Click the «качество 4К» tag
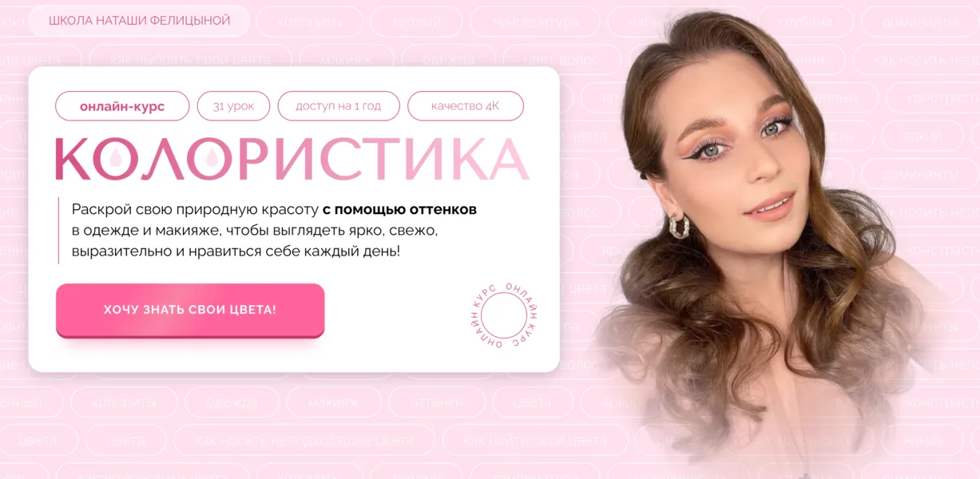 click(x=466, y=106)
